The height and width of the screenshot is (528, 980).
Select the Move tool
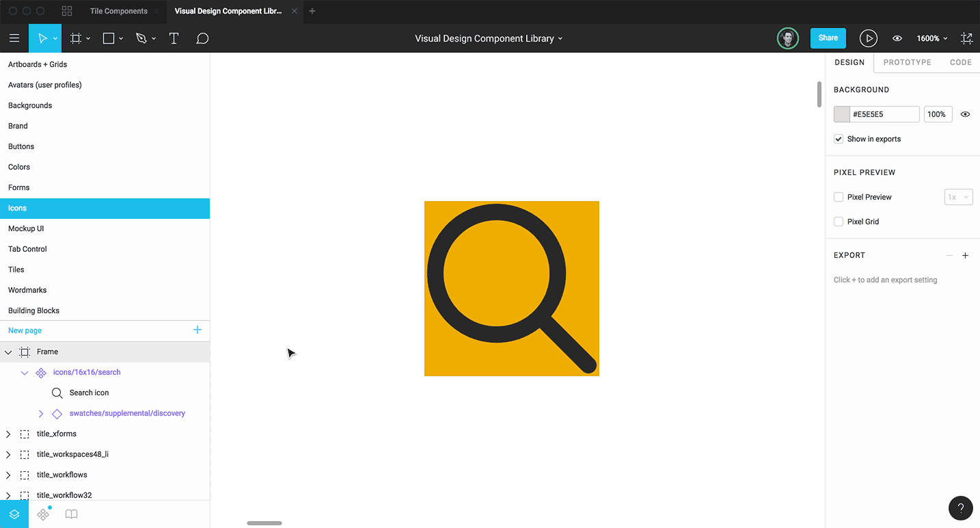click(x=41, y=38)
